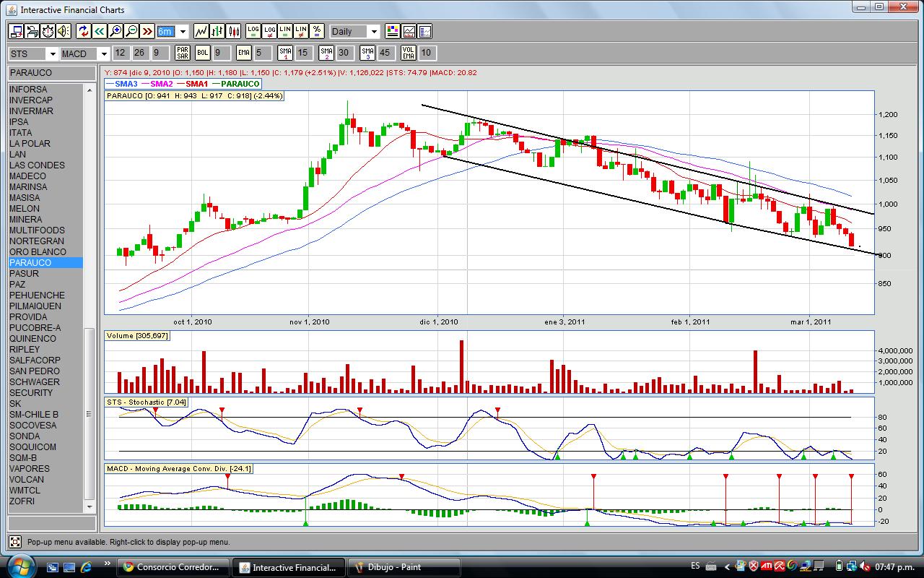Select ORO BLANCO in the stock list
The height and width of the screenshot is (578, 924).
[x=45, y=252]
